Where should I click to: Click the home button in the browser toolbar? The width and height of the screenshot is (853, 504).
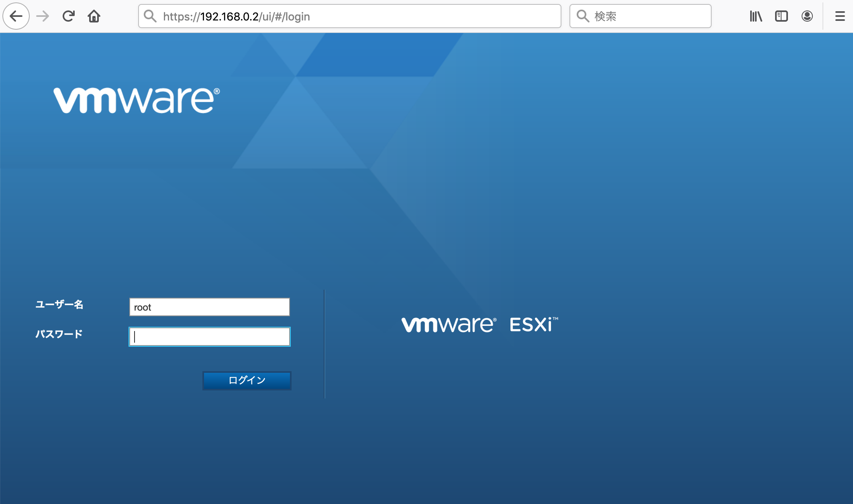94,16
